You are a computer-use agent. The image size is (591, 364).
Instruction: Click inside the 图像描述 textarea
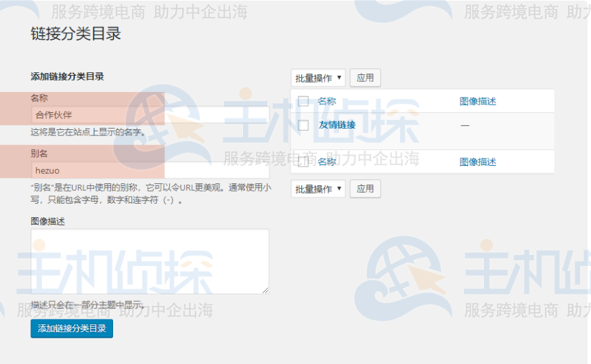tap(150, 261)
